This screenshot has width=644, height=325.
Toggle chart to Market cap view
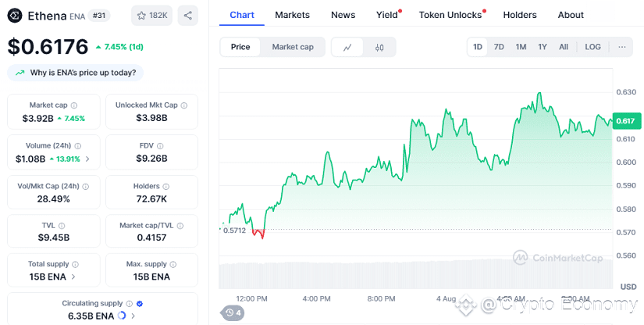click(293, 47)
